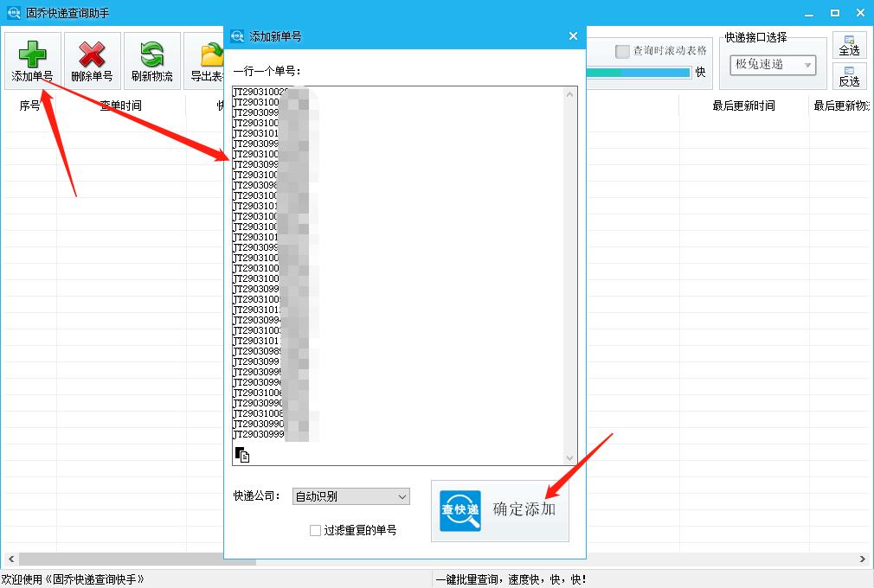Screen dimensions: 874x588
Task: Click the 全选 select-all button
Action: pyautogui.click(x=849, y=46)
